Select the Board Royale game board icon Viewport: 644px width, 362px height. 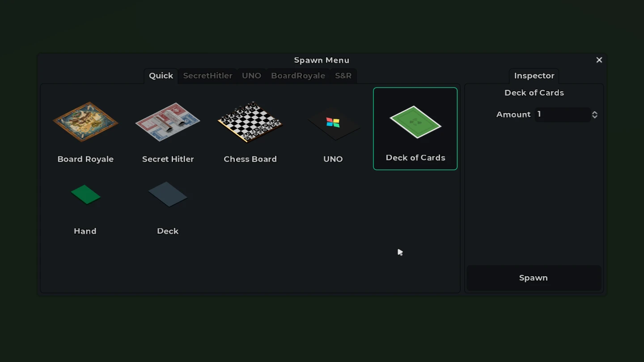coord(85,122)
